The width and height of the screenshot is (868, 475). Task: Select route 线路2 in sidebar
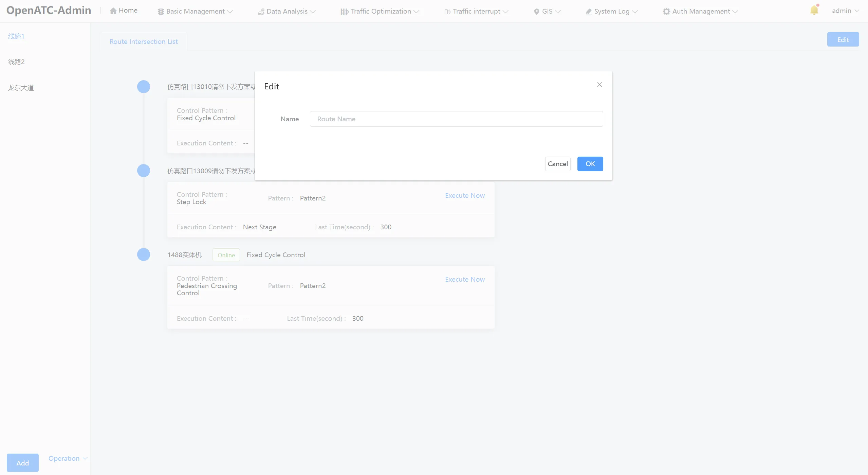coord(16,62)
